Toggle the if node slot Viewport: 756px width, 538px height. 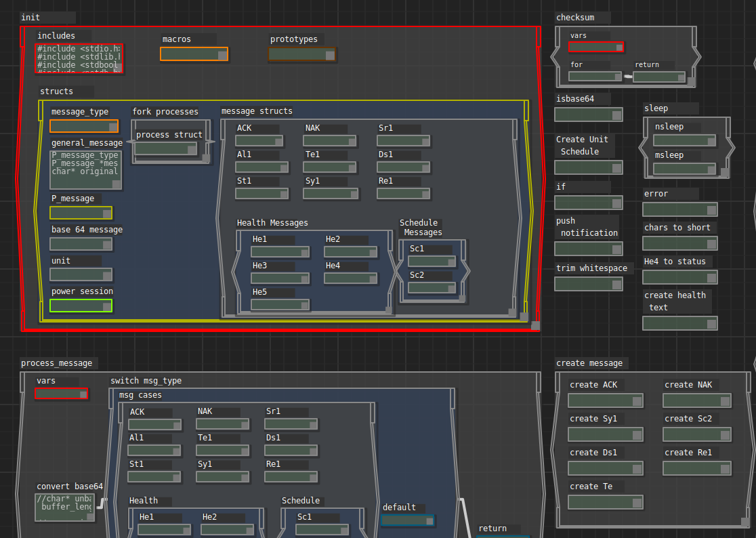pos(589,202)
